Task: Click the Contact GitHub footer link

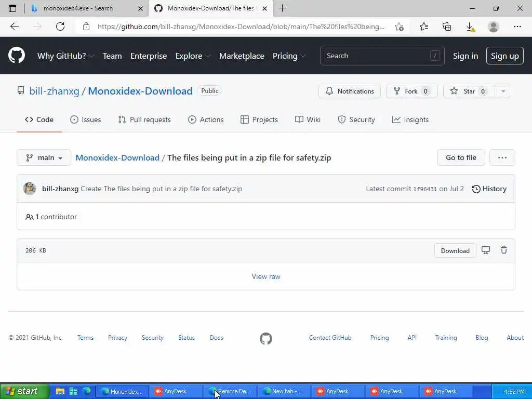Action: [330, 338]
